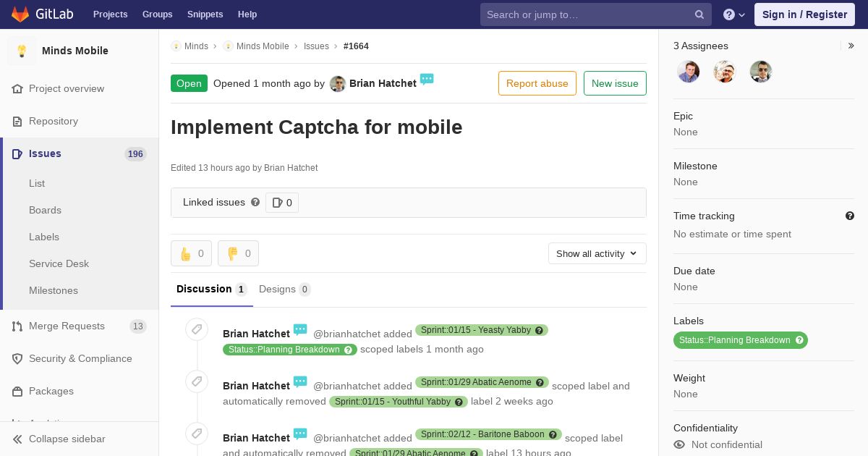Viewport: 868px width, 456px height.
Task: Click help icon on Abatic Aenome label
Action: coord(540,382)
